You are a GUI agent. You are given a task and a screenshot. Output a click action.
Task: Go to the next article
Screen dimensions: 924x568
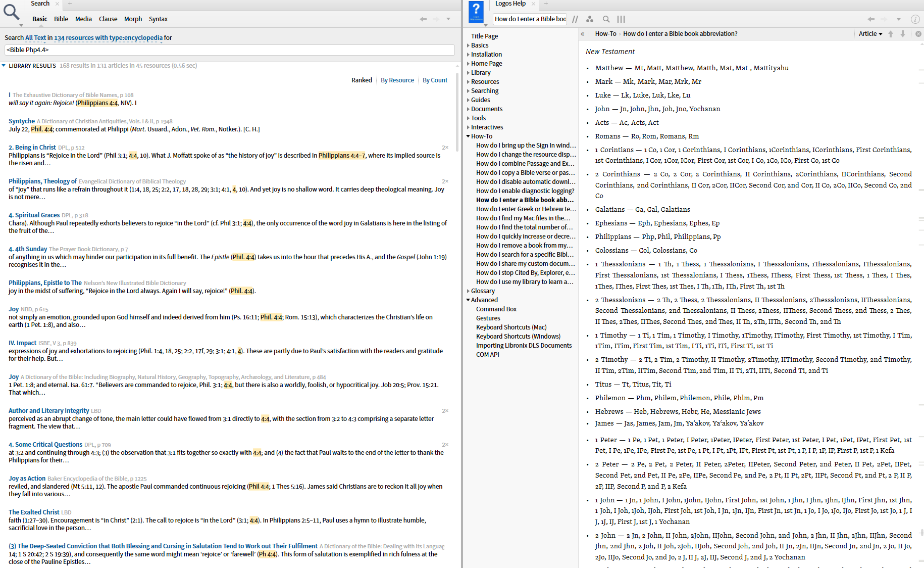point(903,34)
